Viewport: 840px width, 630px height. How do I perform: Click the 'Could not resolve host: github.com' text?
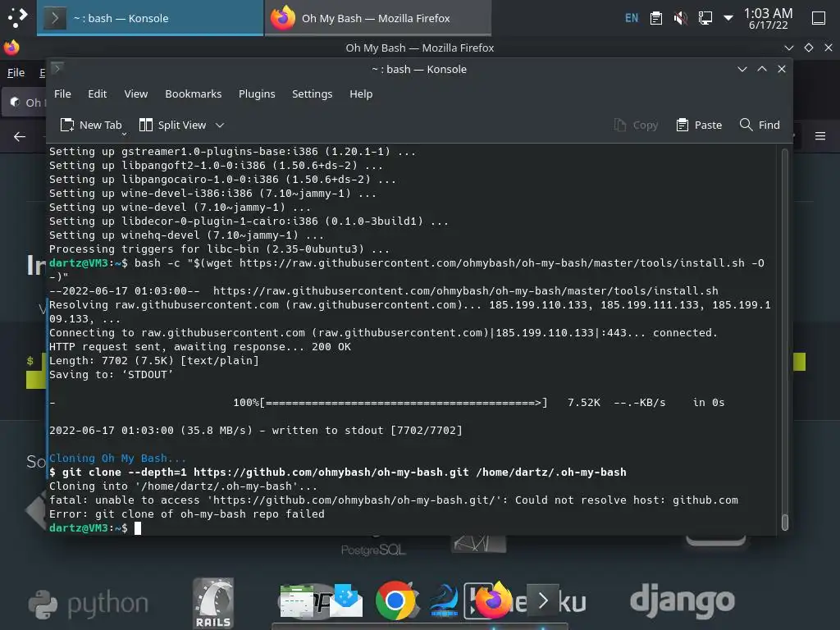pyautogui.click(x=626, y=500)
